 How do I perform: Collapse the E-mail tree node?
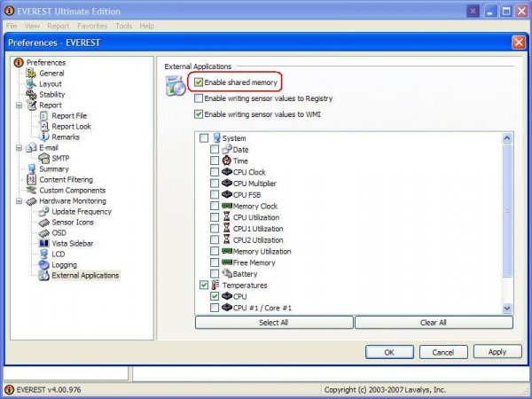click(x=19, y=148)
